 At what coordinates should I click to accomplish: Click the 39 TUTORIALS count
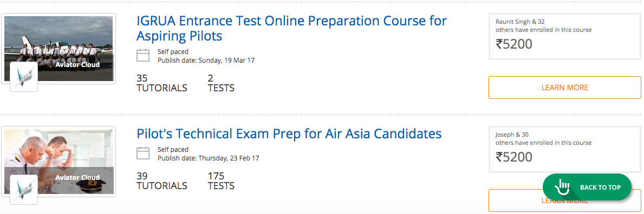tap(161, 181)
